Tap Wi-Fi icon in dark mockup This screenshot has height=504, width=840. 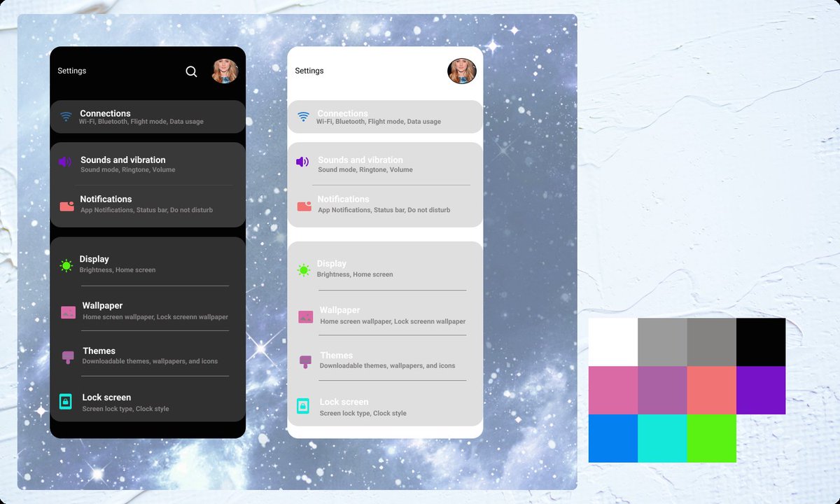[66, 117]
